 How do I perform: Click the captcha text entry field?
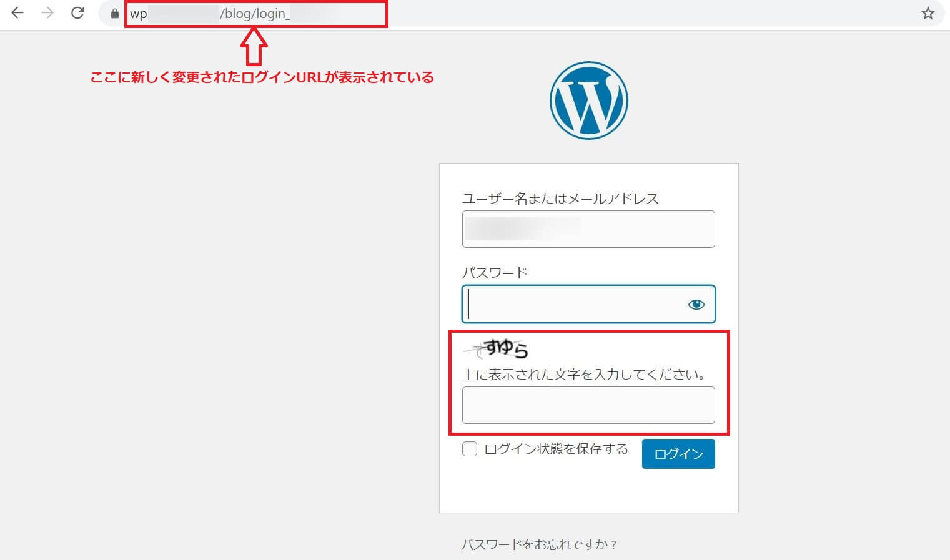[x=588, y=405]
